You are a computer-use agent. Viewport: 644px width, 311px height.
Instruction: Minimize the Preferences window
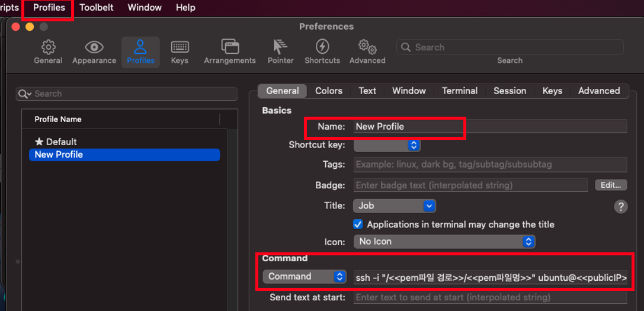click(x=30, y=27)
